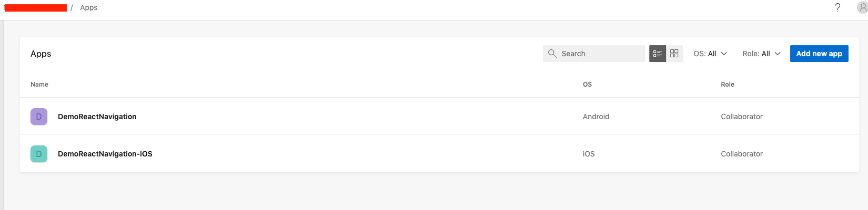Switch to list view layout
The width and height of the screenshot is (868, 210).
coord(658,54)
